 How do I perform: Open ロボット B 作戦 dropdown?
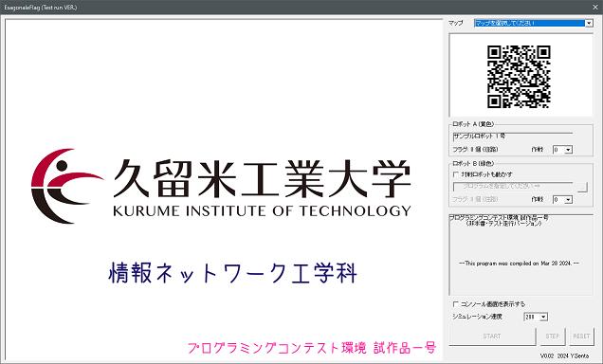click(x=562, y=199)
